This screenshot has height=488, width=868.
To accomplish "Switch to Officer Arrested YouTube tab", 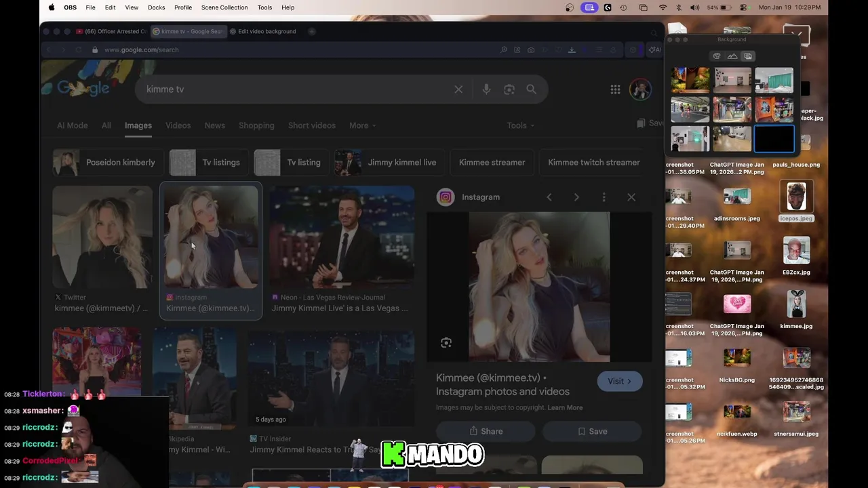I will (x=111, y=31).
